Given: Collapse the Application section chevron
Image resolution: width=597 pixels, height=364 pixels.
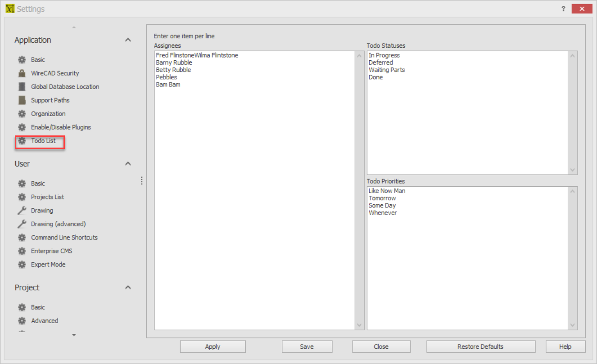Looking at the screenshot, I should [x=128, y=40].
